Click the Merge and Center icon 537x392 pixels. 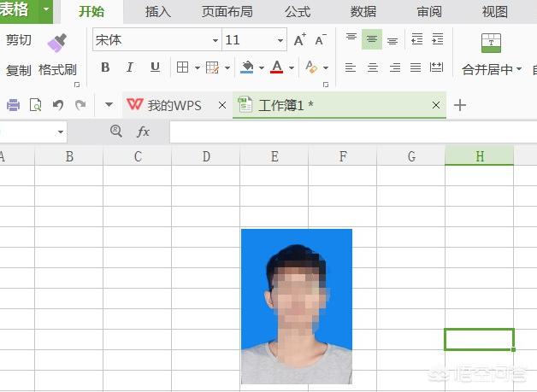coord(491,43)
